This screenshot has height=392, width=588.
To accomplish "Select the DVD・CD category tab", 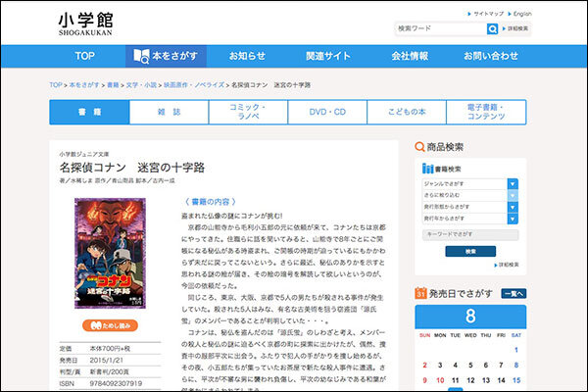I will tap(327, 112).
